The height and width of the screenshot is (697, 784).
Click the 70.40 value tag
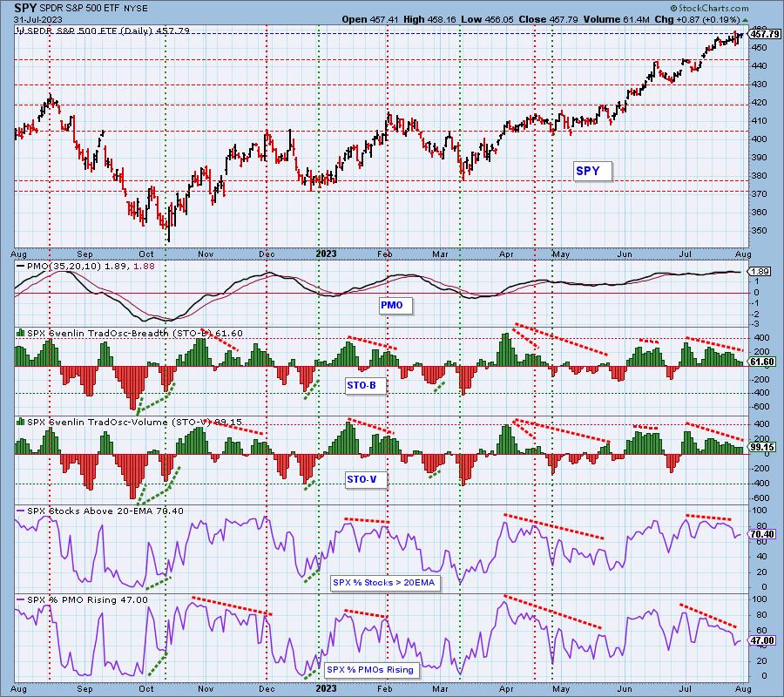point(762,534)
